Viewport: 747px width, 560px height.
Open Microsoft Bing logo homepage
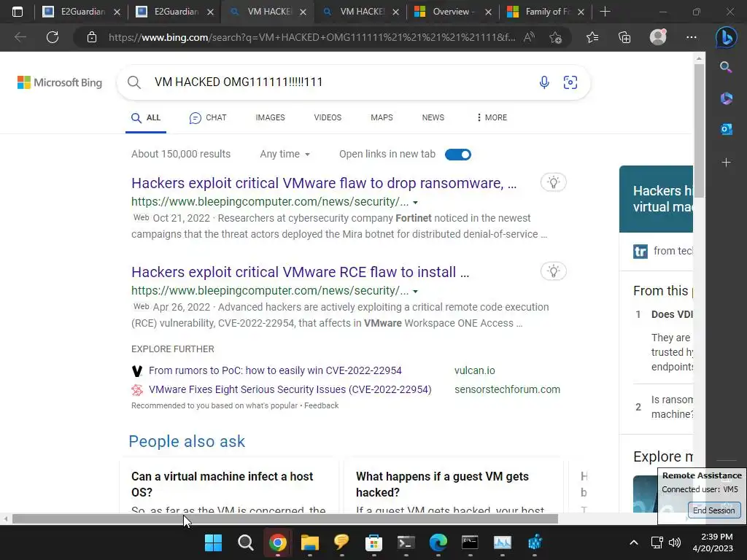[60, 82]
